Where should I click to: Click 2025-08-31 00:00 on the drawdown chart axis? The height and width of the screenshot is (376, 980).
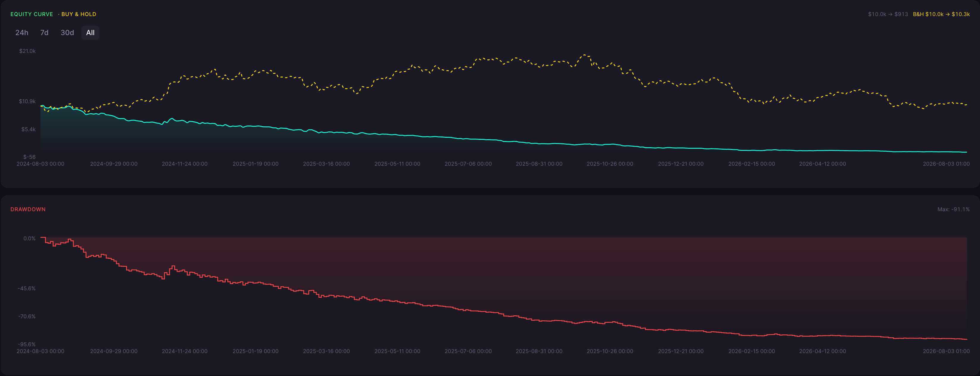tap(539, 351)
